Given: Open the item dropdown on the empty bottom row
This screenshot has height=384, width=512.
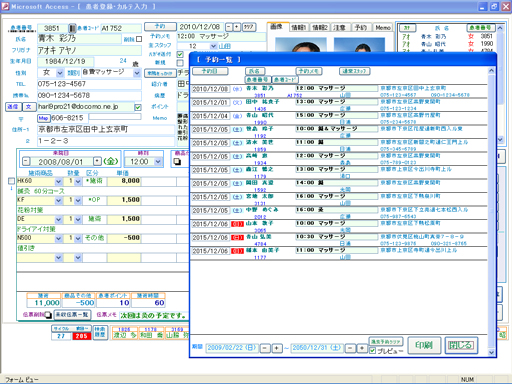Looking at the screenshot, I should (58, 257).
